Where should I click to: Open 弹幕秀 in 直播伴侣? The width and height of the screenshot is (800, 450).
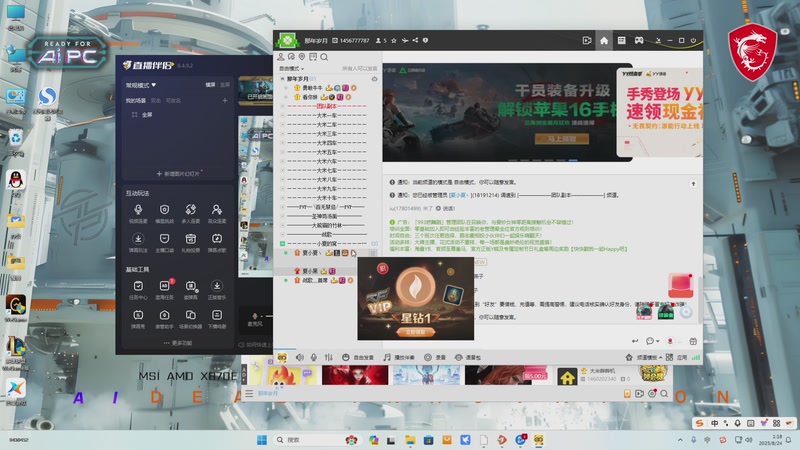point(138,319)
